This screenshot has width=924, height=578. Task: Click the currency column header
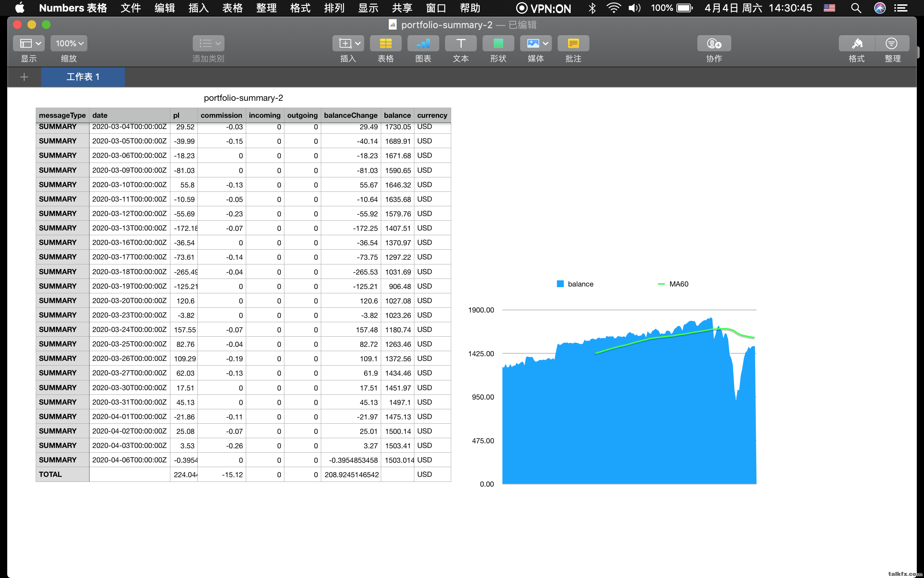point(432,115)
